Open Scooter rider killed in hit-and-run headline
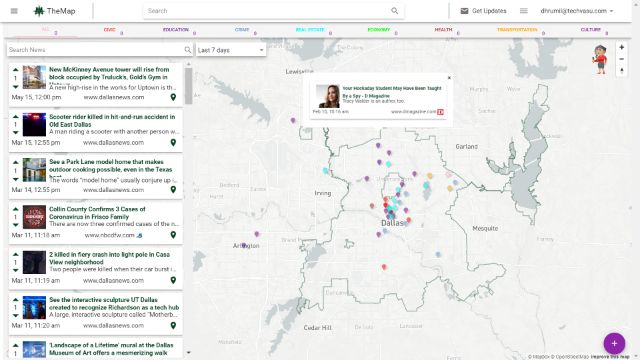 tap(112, 120)
